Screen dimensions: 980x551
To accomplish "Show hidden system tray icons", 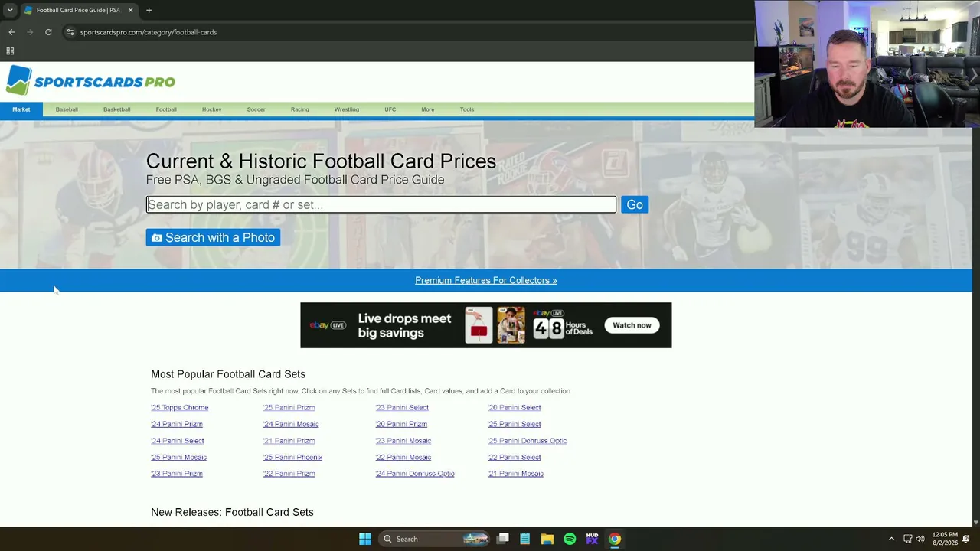I will point(891,539).
